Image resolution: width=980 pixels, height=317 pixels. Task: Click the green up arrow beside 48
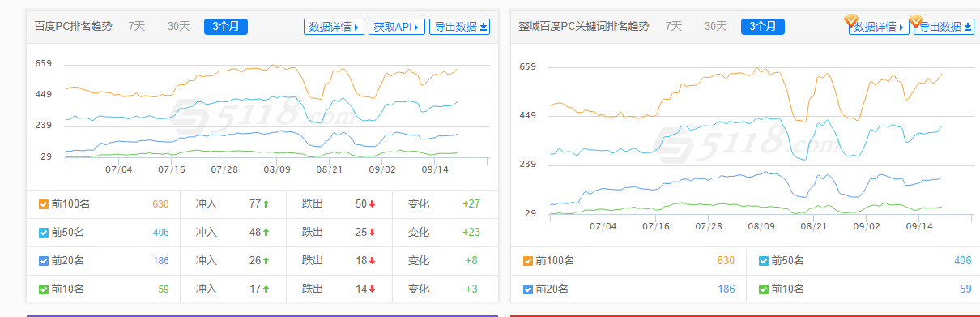[266, 233]
